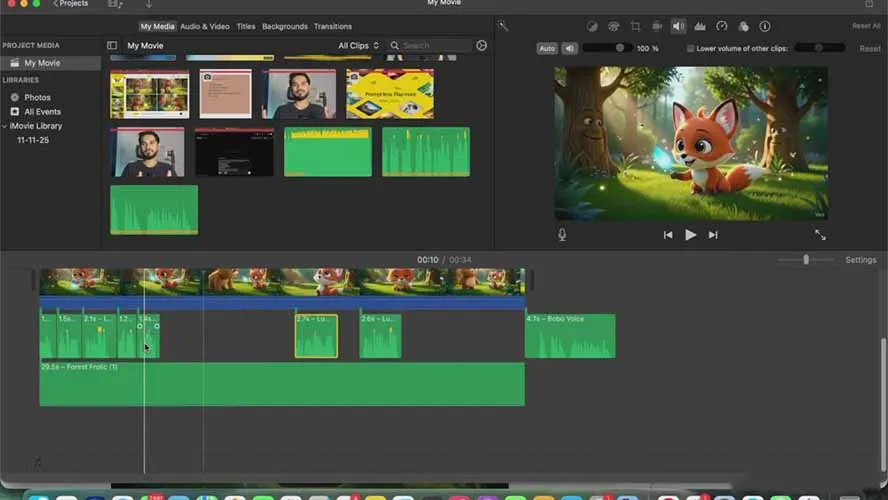
Task: Click the Reset All button
Action: [x=866, y=26]
